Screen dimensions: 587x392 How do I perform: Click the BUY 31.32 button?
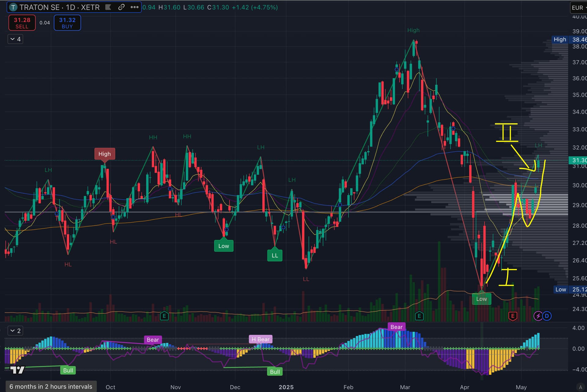point(67,23)
